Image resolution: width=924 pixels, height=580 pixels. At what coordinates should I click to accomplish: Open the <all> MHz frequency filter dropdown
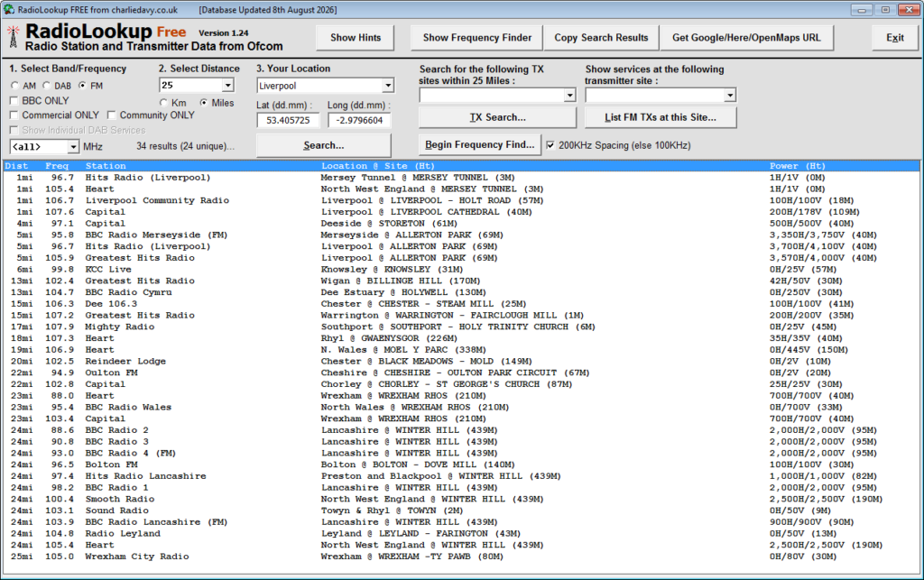pyautogui.click(x=73, y=147)
